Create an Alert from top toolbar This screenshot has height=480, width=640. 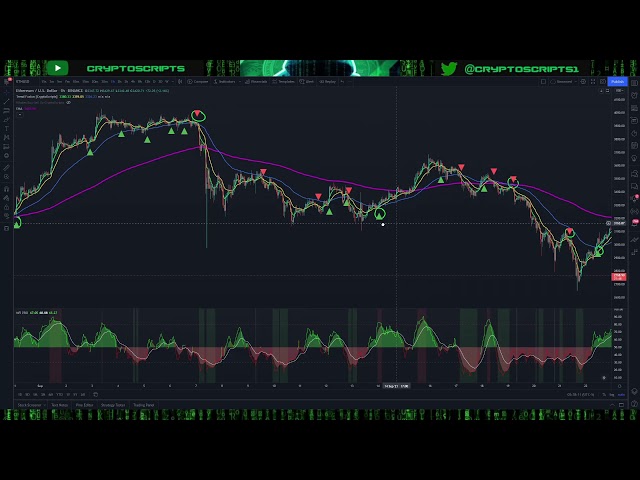(307, 82)
